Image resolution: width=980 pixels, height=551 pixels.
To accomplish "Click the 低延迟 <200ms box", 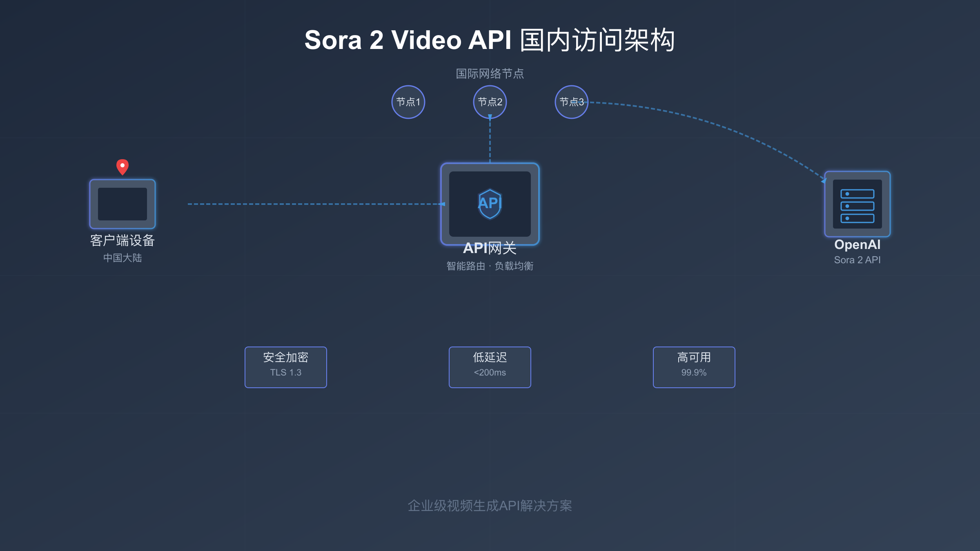I will tap(490, 367).
